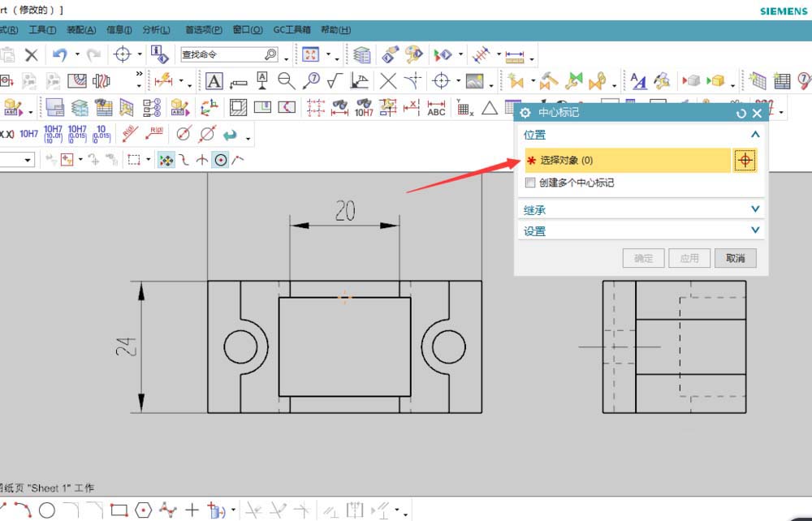The image size is (812, 521).
Task: Click the 应用 button
Action: (x=689, y=258)
